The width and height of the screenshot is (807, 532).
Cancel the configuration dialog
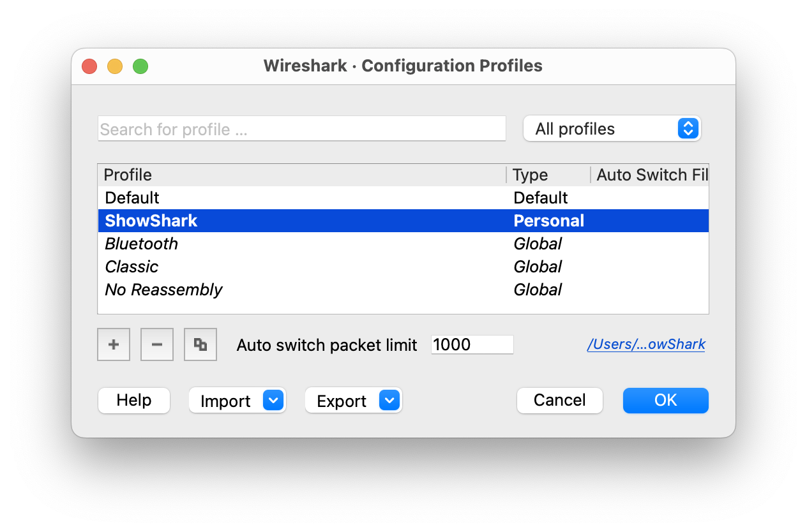(x=559, y=400)
